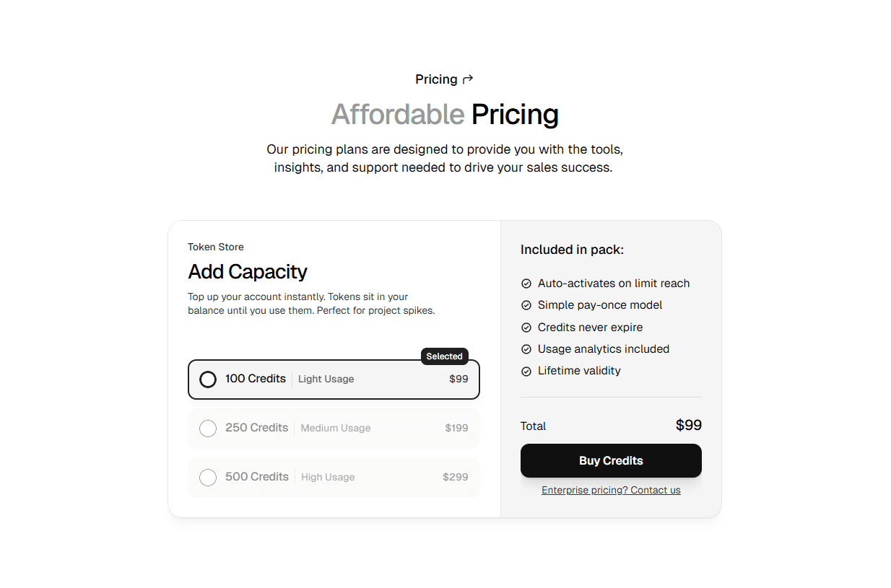This screenshot has width=891, height=588.
Task: Click check icon next to Simple pay-once model
Action: (526, 304)
